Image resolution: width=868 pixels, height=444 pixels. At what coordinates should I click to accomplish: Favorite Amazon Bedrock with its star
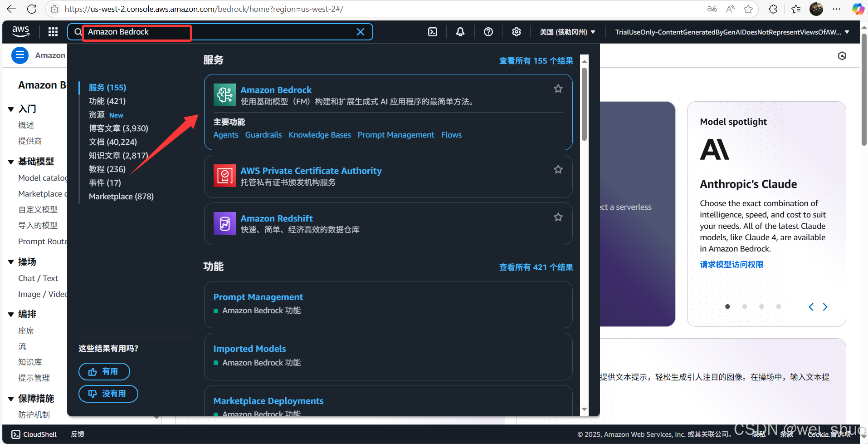coord(558,89)
